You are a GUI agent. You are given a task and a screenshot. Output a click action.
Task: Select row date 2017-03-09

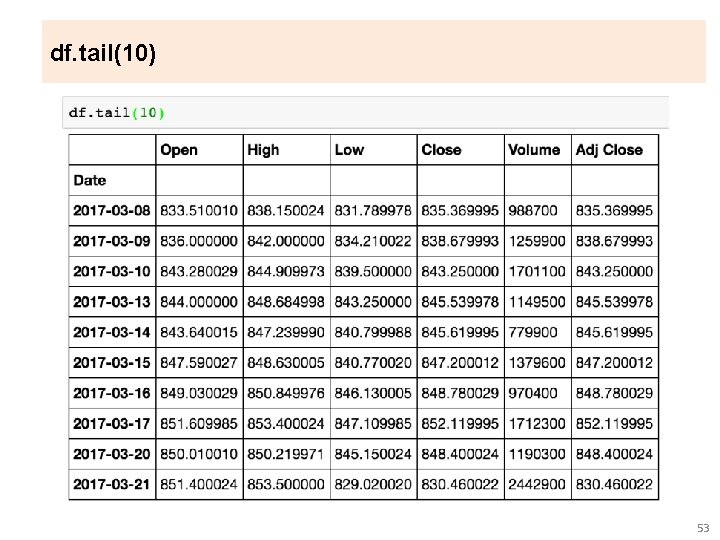(x=112, y=241)
